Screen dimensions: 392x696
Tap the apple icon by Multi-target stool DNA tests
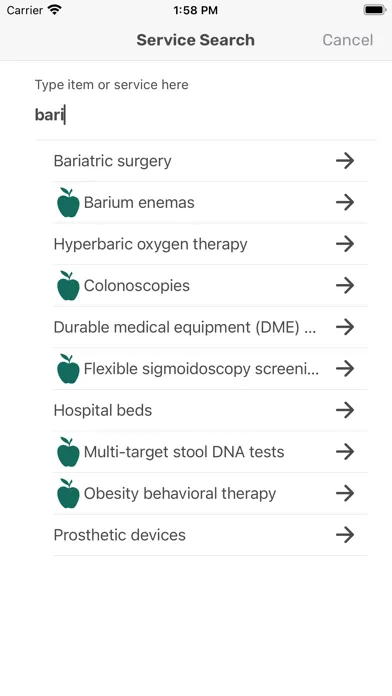click(68, 452)
